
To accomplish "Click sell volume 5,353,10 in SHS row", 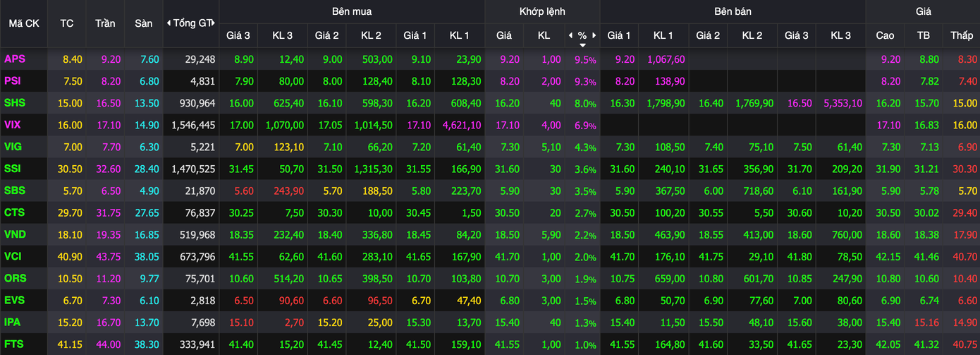I will click(843, 104).
